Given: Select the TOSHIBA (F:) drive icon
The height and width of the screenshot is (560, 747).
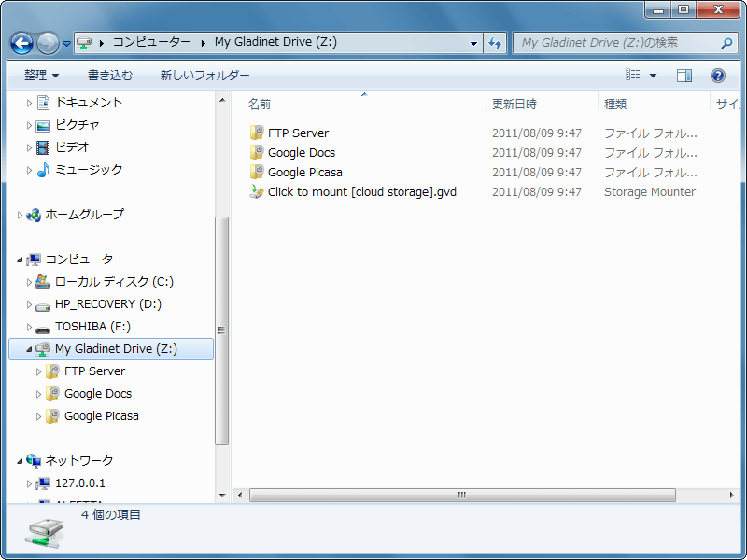Looking at the screenshot, I should [43, 329].
